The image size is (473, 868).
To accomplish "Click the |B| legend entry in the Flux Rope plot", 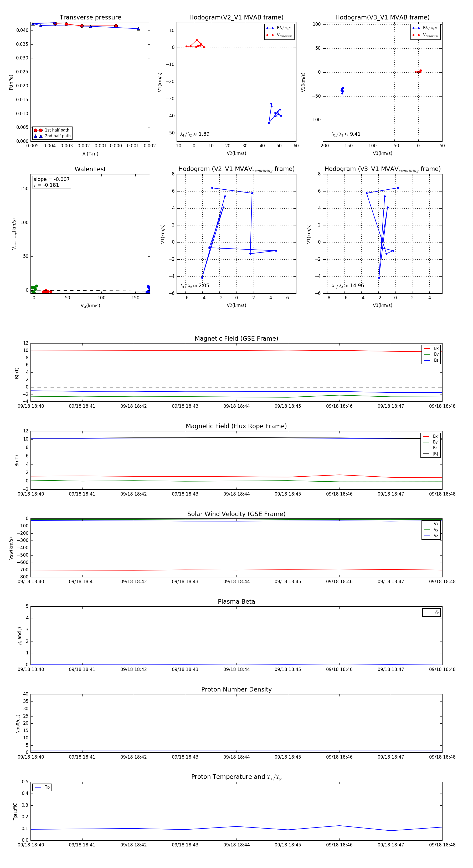I will click(431, 454).
